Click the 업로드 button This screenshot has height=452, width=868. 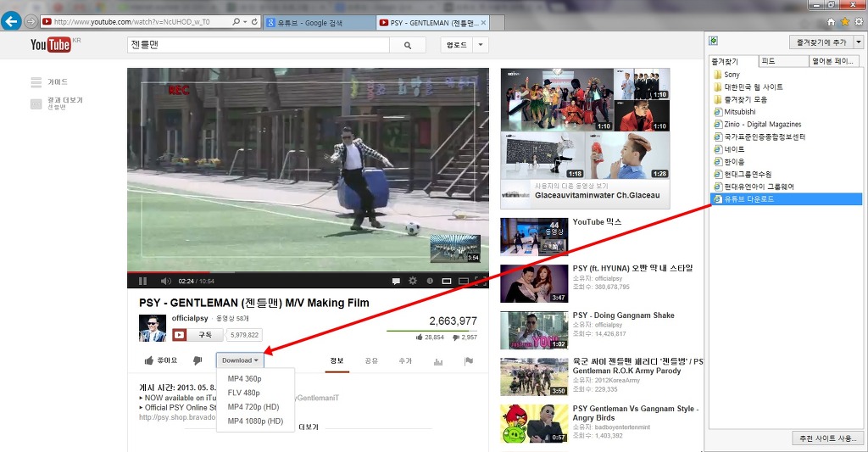pos(457,46)
